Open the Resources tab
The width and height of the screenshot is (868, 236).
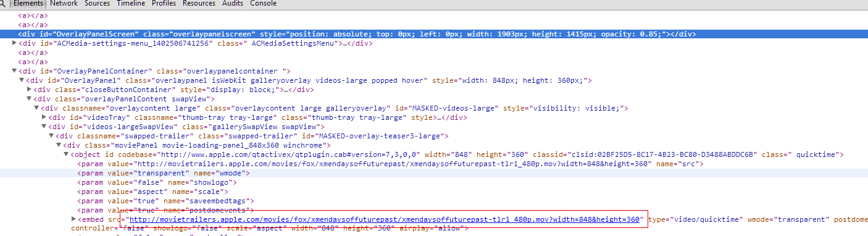pyautogui.click(x=199, y=3)
